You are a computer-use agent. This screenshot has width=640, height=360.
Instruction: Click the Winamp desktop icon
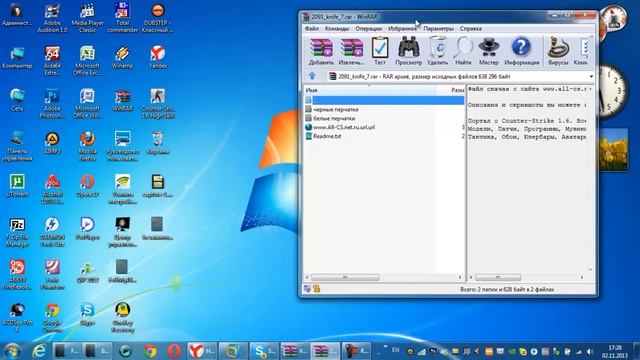pos(122,57)
